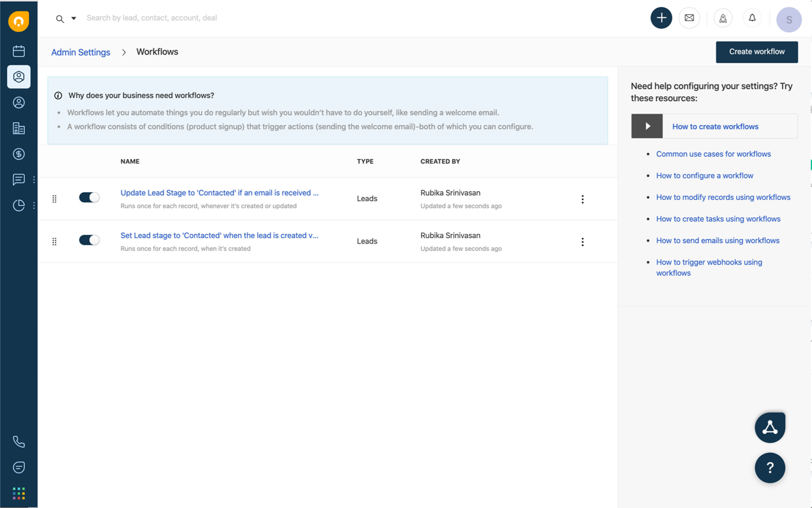This screenshot has width=812, height=508.
Task: Click the search input field
Action: [239, 18]
